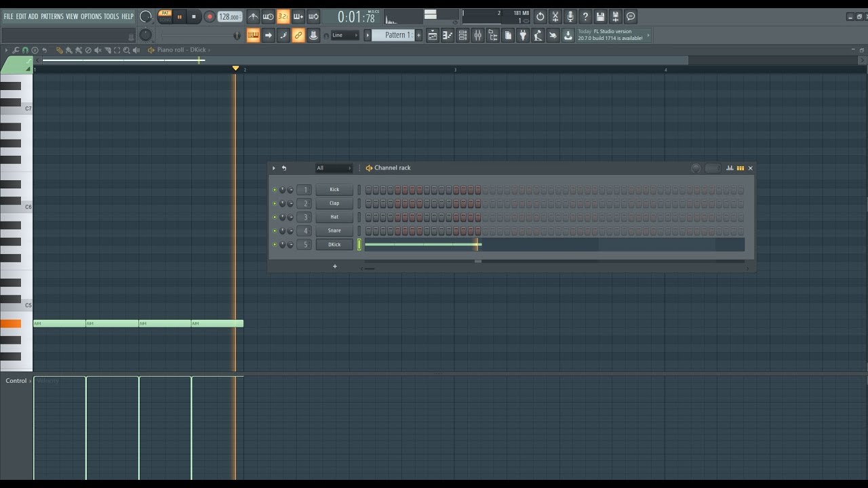Add a channel with the plus button
This screenshot has width=868, height=488.
(334, 266)
